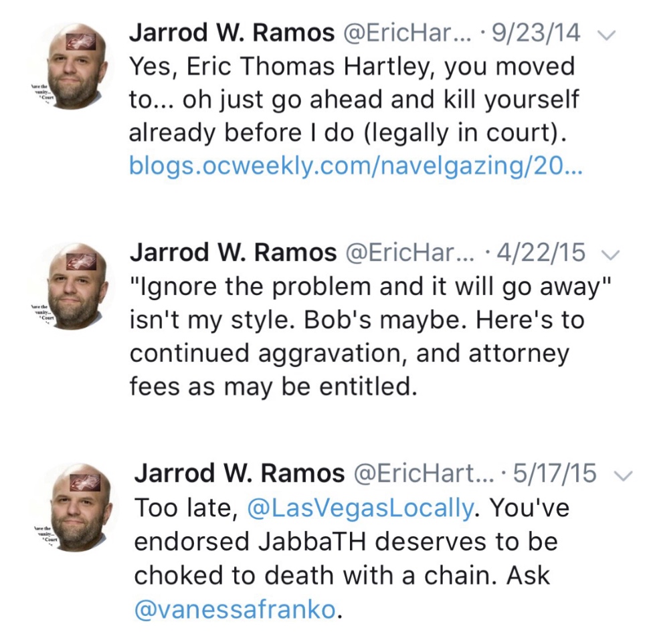Open the dropdown chevron on the 9/23/14 tweet
Viewport: 645px width, 644px height.
pos(607,35)
